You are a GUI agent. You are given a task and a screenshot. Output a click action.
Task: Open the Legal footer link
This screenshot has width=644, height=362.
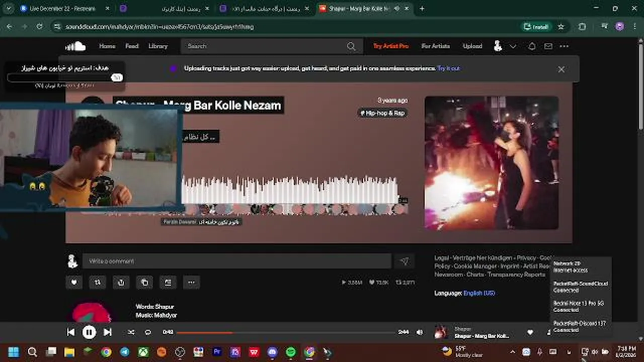(x=442, y=258)
